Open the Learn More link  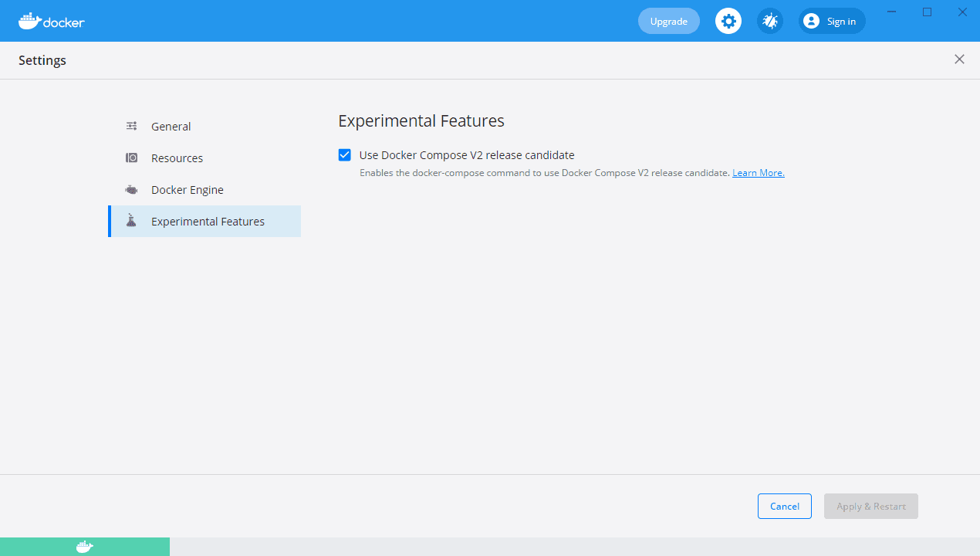point(758,172)
